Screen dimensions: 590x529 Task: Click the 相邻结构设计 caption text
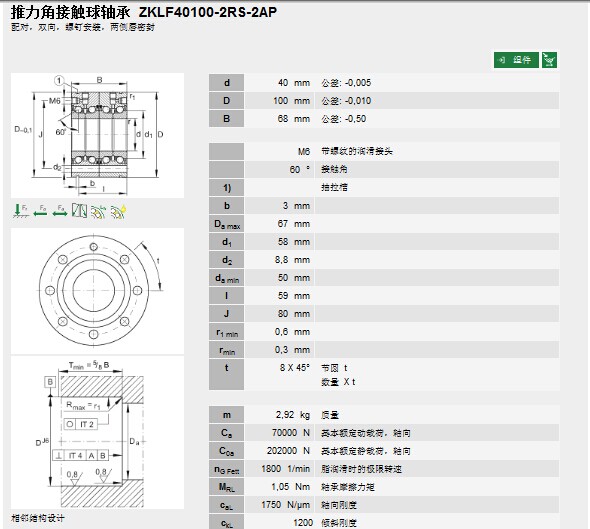coord(38,518)
